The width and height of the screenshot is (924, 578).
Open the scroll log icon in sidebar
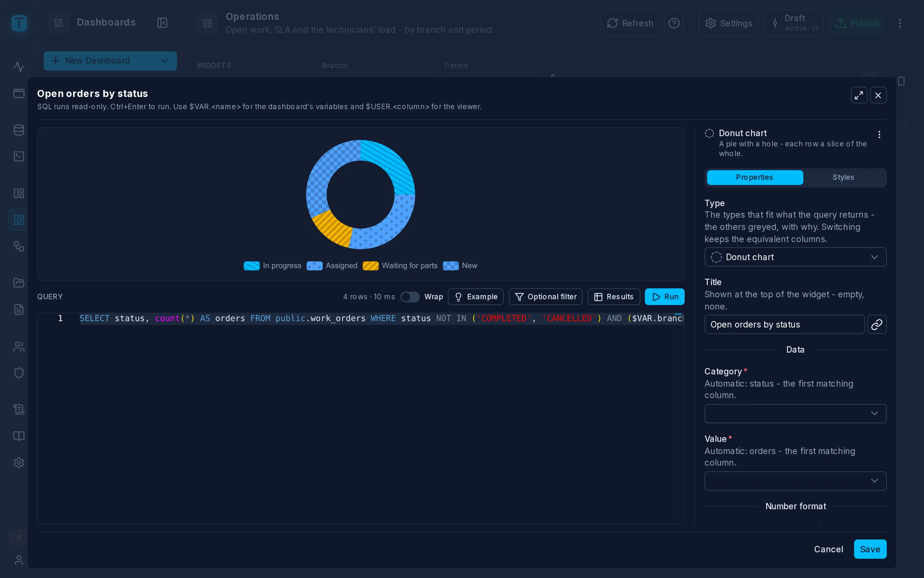(19, 409)
